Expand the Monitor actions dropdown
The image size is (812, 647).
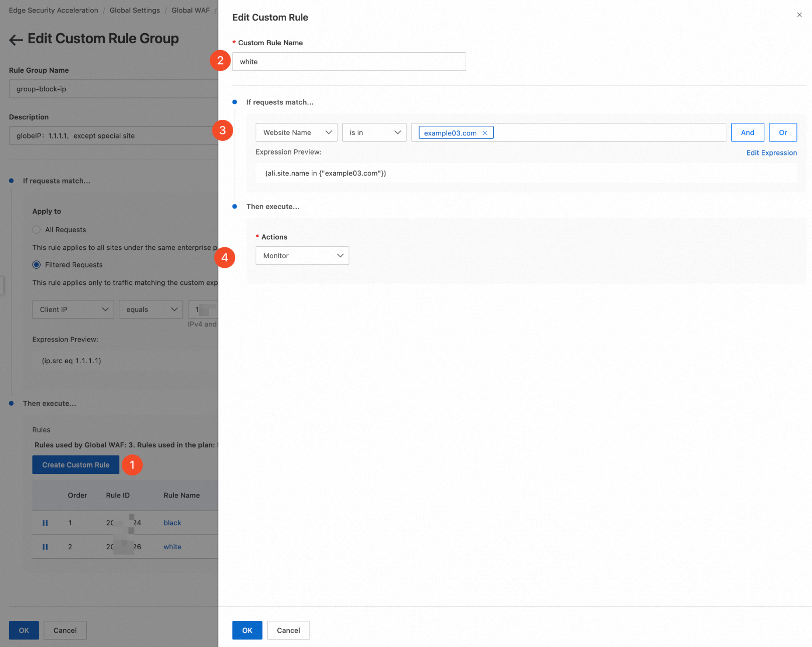click(x=302, y=256)
